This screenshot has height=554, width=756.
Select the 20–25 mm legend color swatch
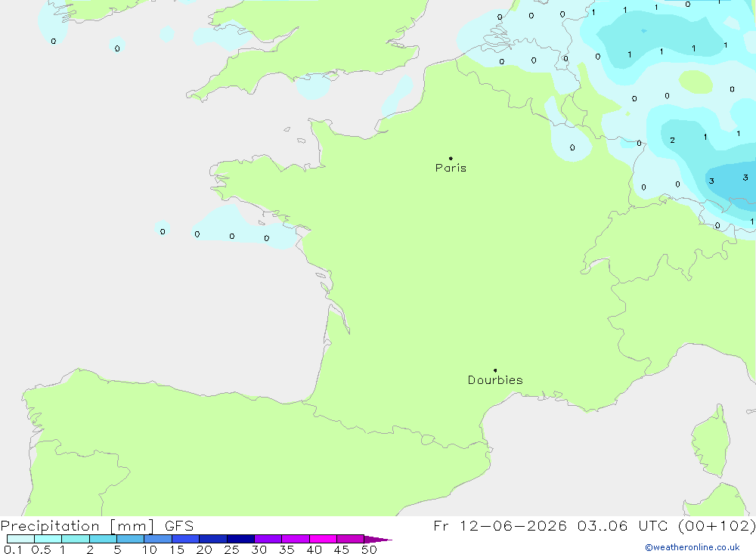tap(213, 539)
